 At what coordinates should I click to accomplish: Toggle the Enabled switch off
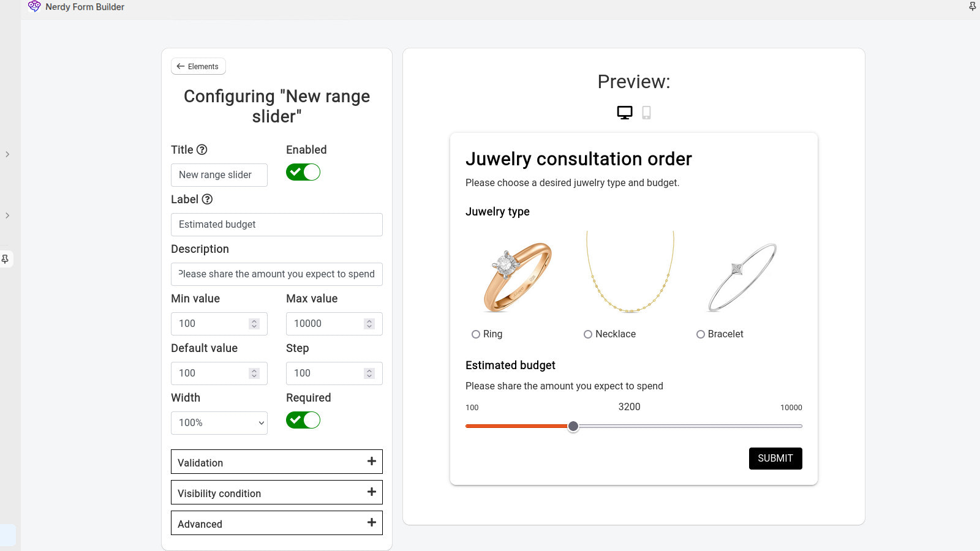coord(303,172)
